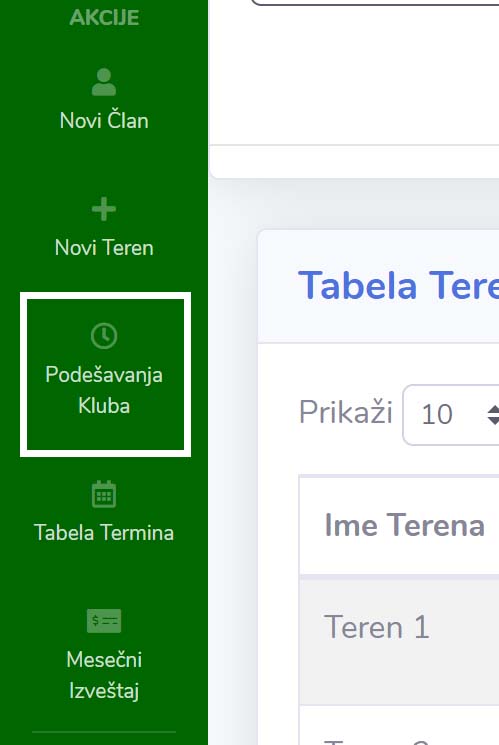Click the Prikaži dropdown arrow

(493, 415)
